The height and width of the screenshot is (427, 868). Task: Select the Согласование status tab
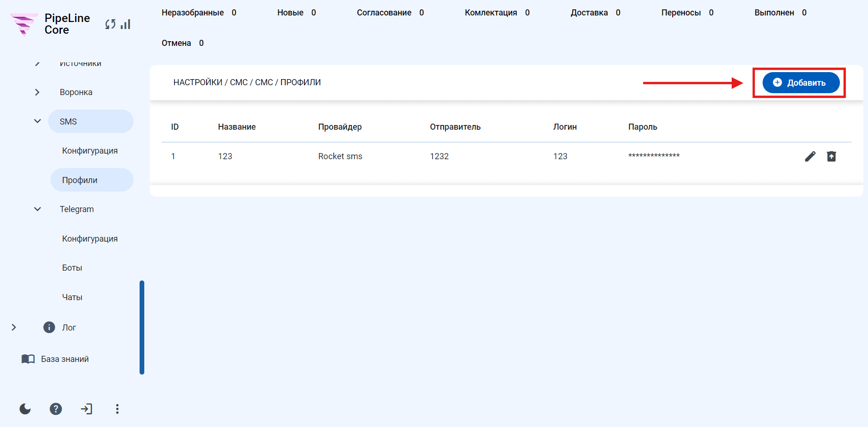(x=390, y=13)
